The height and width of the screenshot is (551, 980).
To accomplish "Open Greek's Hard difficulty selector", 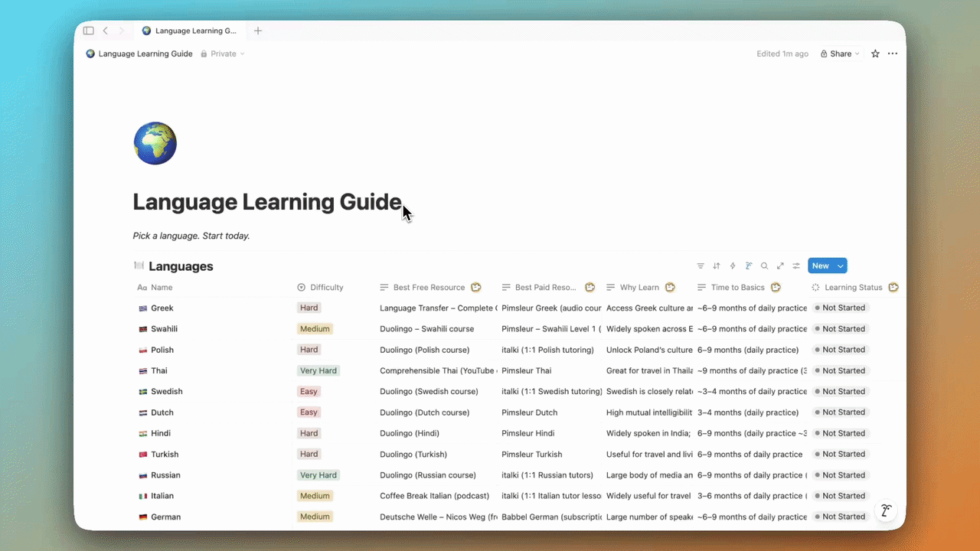I will pos(309,308).
